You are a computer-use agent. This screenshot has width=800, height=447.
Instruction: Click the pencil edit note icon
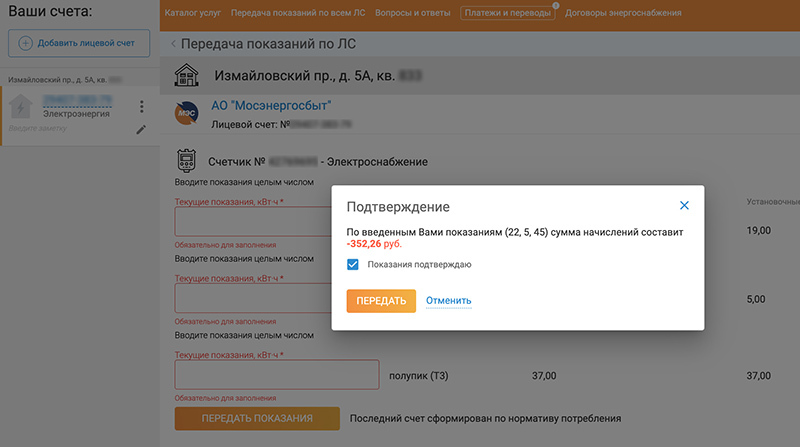tap(141, 130)
